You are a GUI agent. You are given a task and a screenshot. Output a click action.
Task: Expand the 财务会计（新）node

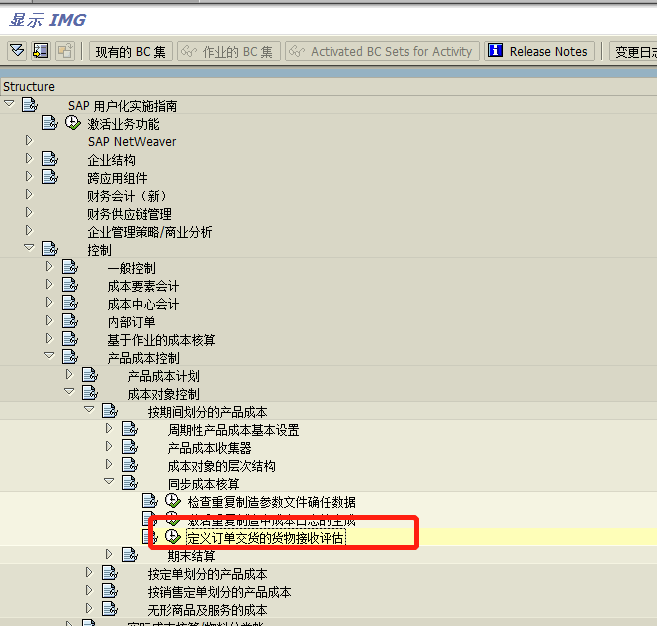[x=29, y=194]
